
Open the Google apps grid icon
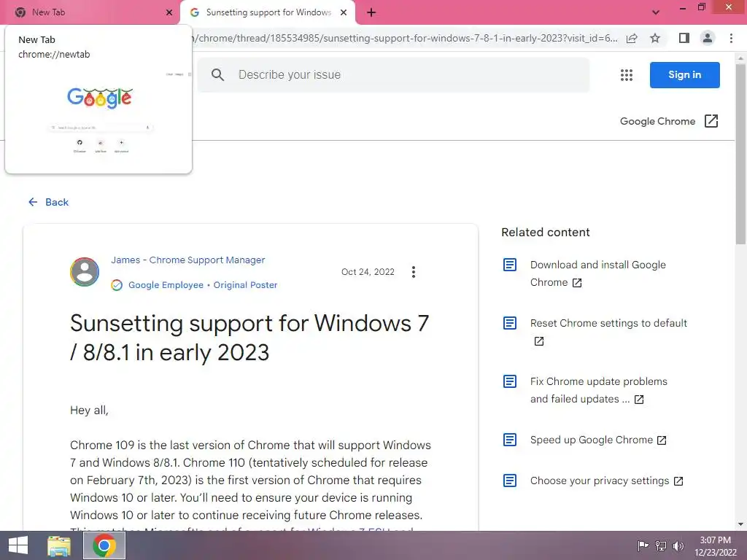(x=627, y=75)
